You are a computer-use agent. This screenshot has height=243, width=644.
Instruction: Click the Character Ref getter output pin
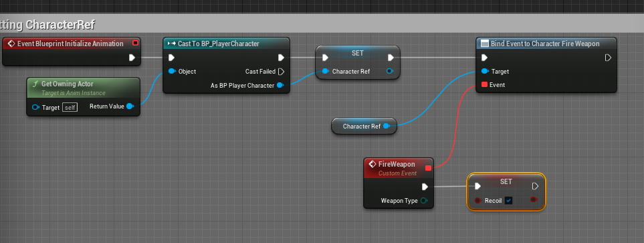pos(387,127)
